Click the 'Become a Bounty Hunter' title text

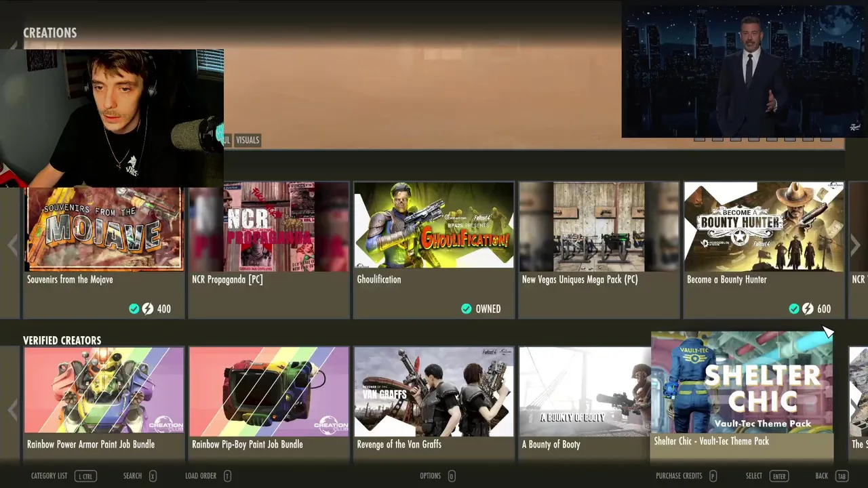point(727,279)
